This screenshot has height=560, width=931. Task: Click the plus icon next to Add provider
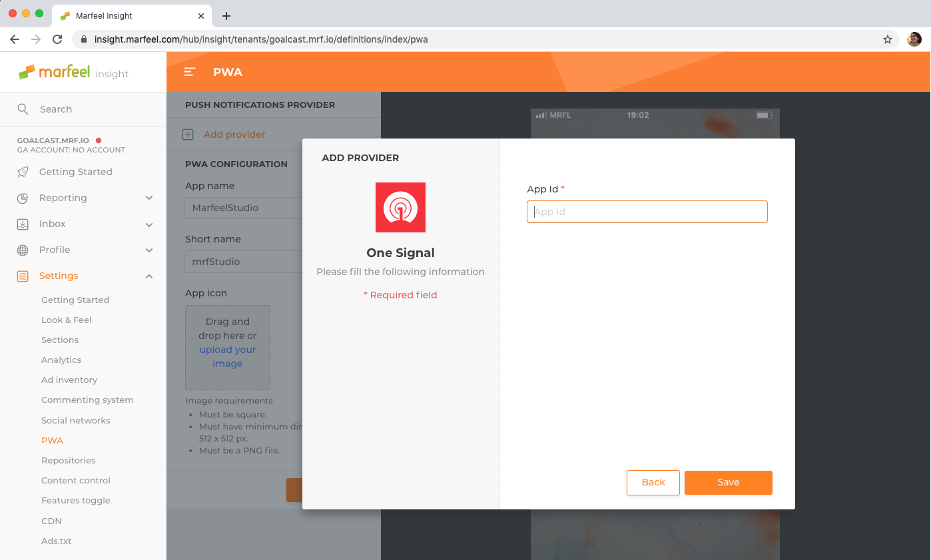[188, 135]
